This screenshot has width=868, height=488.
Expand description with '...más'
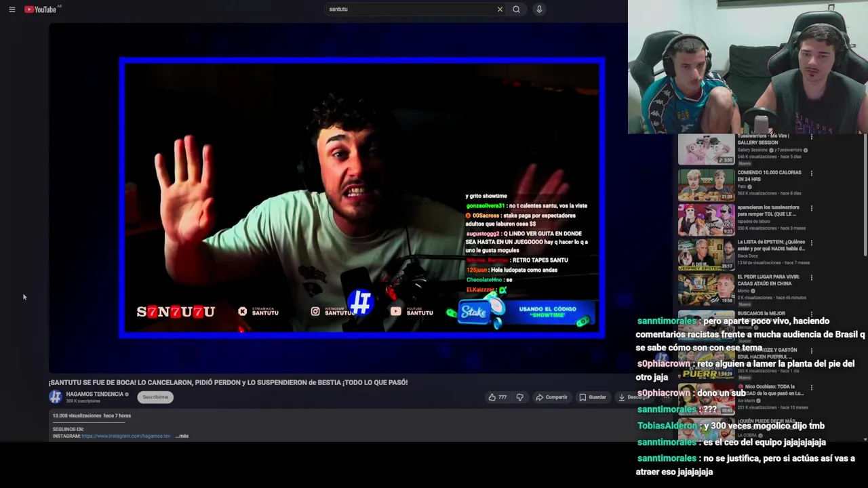pos(182,436)
